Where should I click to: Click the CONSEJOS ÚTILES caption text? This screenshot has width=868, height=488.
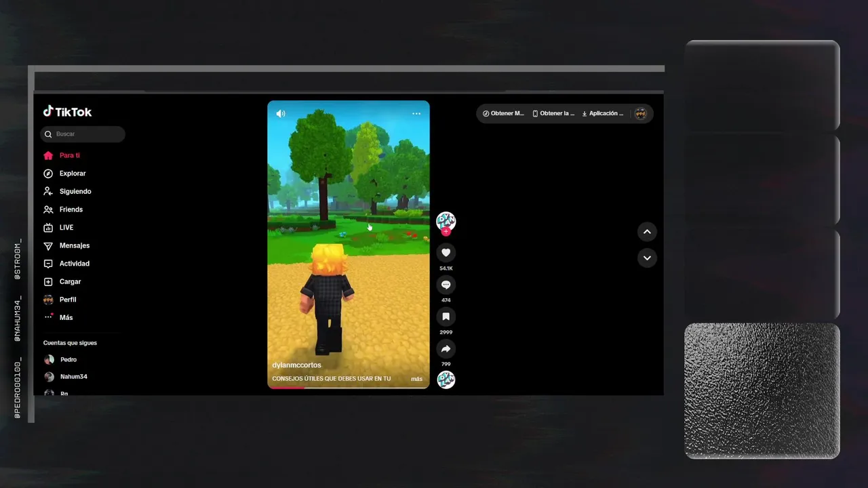pyautogui.click(x=331, y=379)
